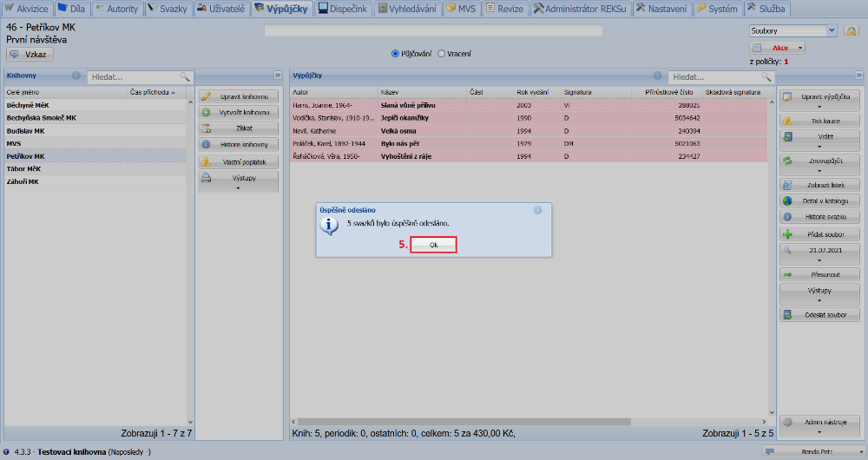Select the Půjčování radio button

(396, 53)
